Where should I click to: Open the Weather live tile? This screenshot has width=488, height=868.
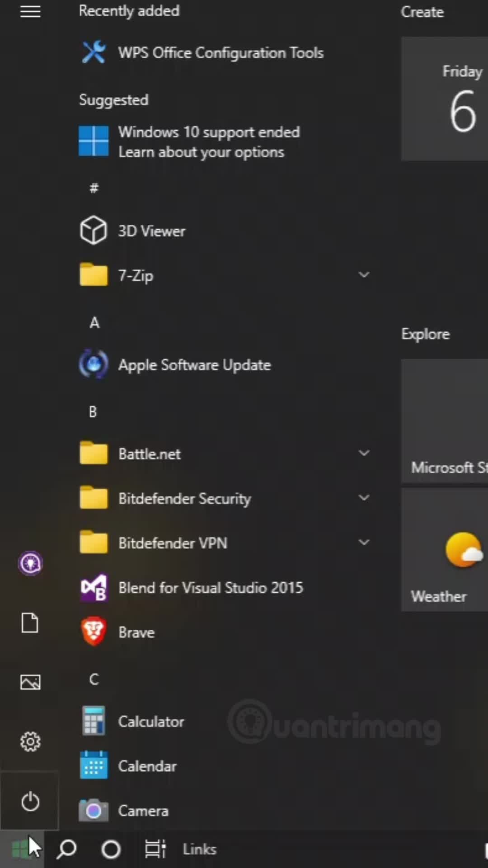pos(445,550)
